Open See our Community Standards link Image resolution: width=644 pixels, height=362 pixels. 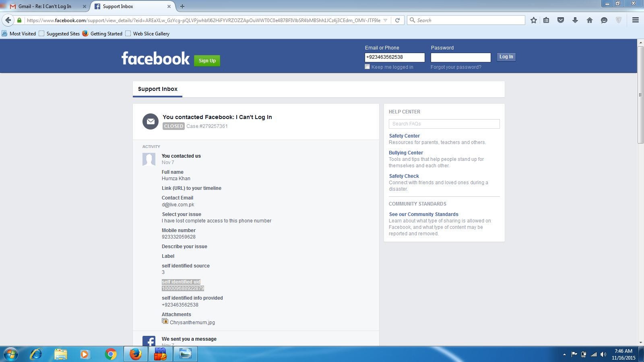[423, 214]
